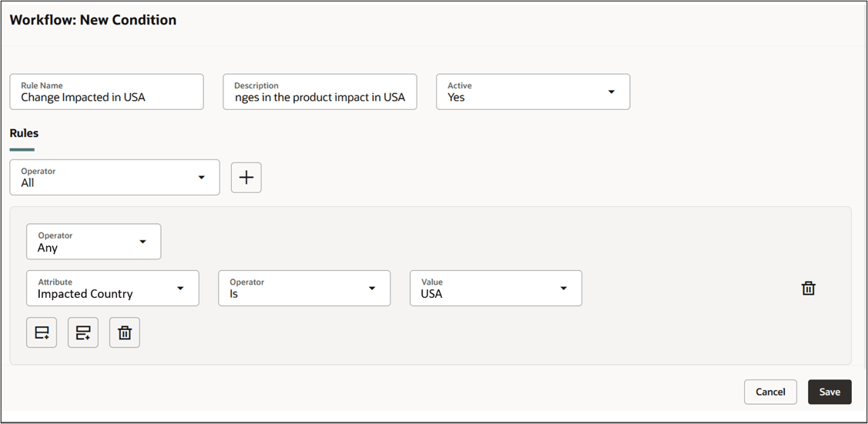Image resolution: width=868 pixels, height=424 pixels.
Task: Focus the Rule Name input field
Action: (x=106, y=97)
